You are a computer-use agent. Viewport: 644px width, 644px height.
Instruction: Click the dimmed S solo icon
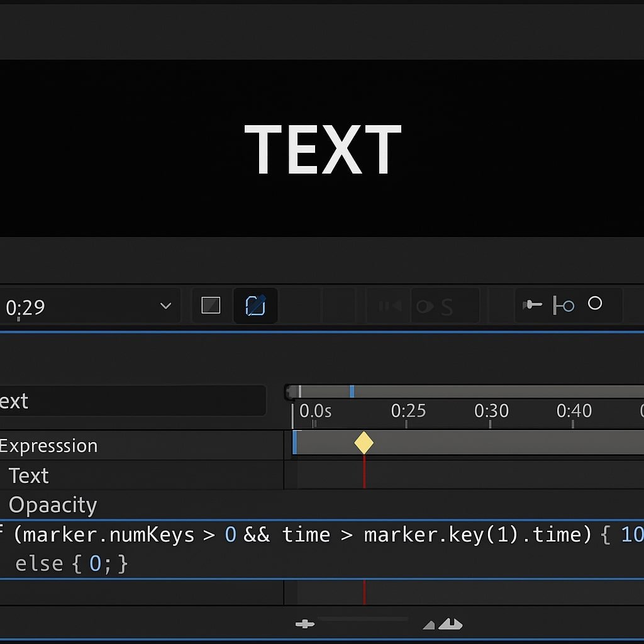(x=447, y=307)
